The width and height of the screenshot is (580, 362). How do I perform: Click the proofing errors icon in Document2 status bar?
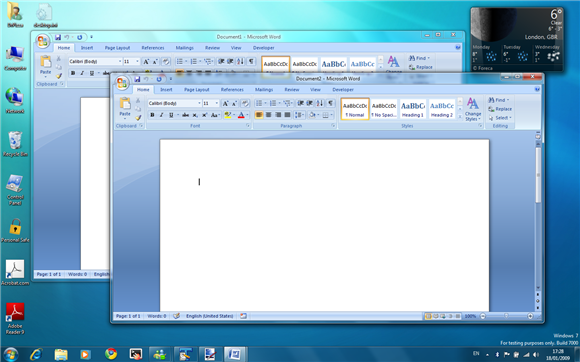click(177, 316)
